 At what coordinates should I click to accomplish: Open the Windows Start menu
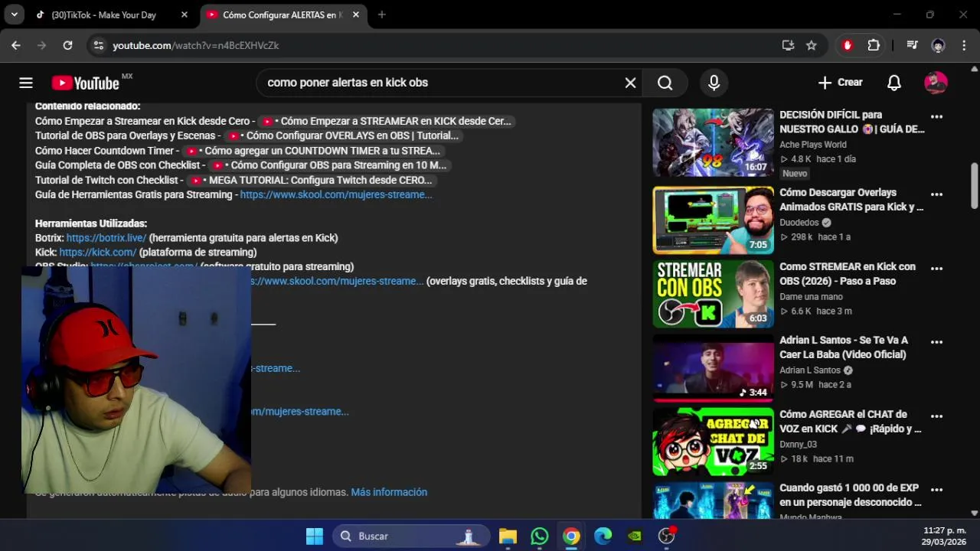[x=315, y=536]
